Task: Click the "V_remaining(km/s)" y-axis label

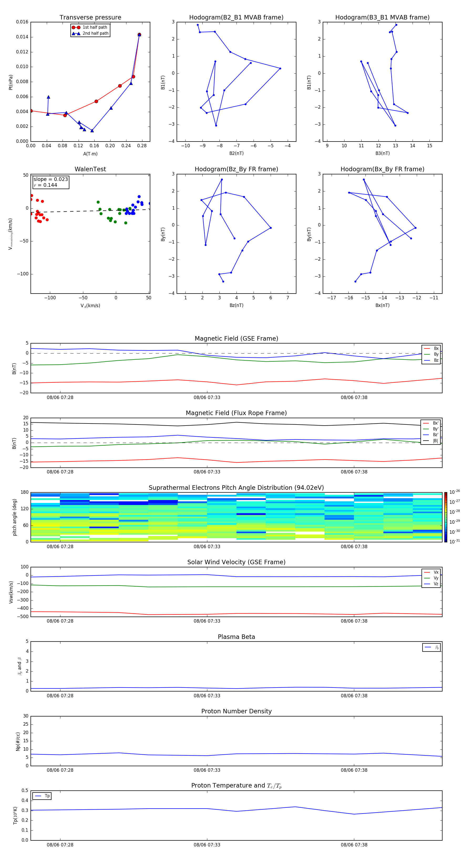Action: click(x=11, y=234)
